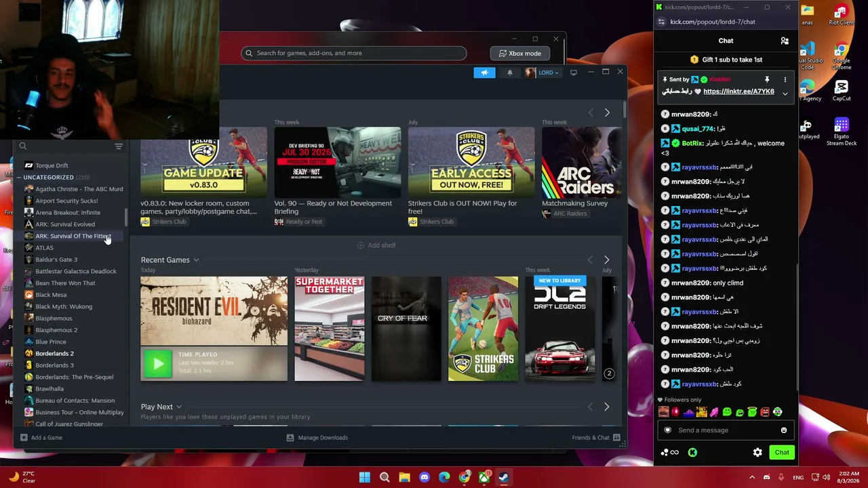Open Recent Games shelf dropdown
Image resolution: width=868 pixels, height=488 pixels.
tap(196, 260)
